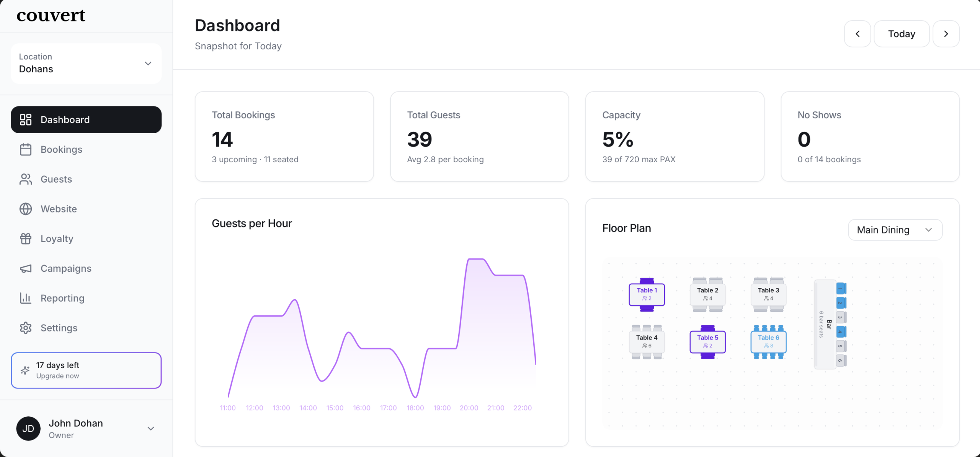Open the Location dropdown showing Dohans
Screen dimensions: 980x457
[86, 64]
